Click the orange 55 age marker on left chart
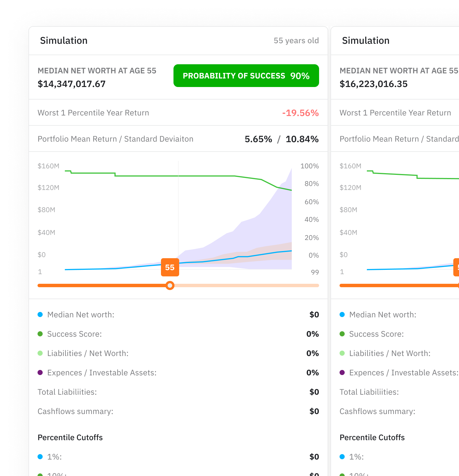The width and height of the screenshot is (459, 476). click(x=170, y=267)
